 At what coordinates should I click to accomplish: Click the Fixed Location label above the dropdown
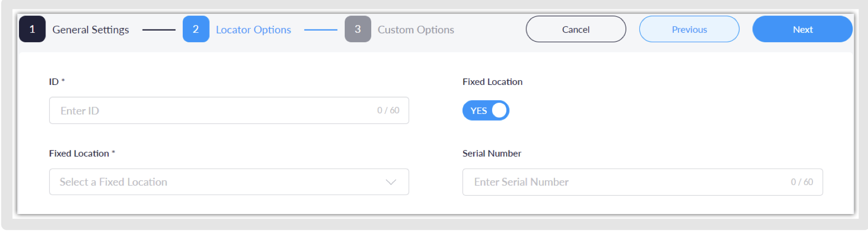pos(81,153)
